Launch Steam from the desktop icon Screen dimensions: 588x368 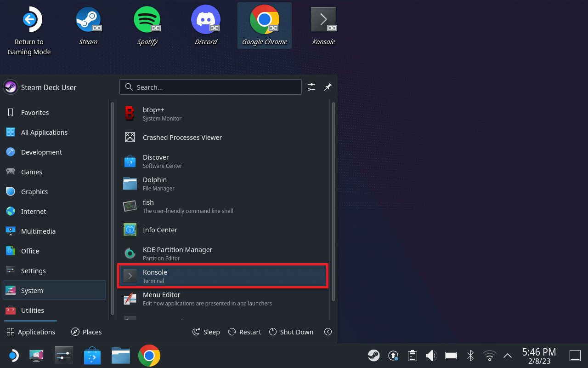(x=88, y=27)
